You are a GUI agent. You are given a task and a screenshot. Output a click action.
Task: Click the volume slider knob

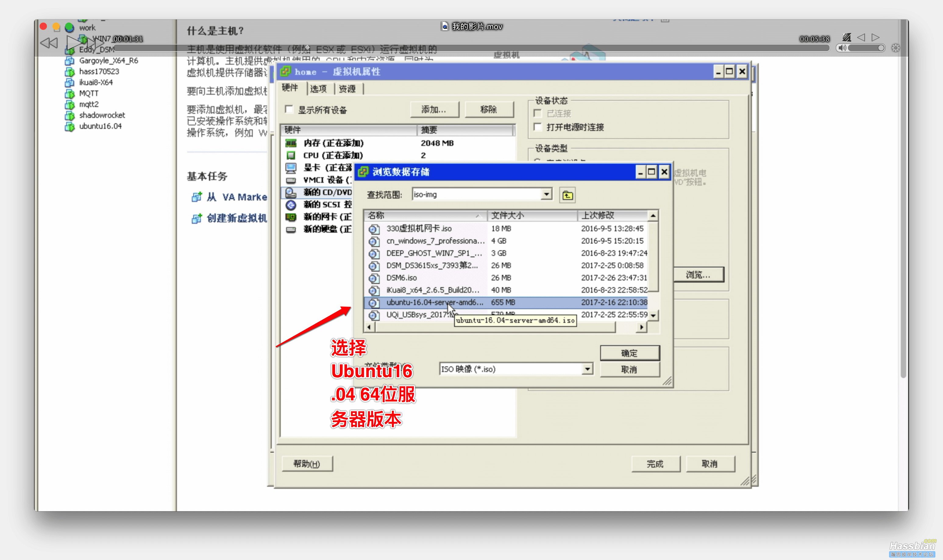coord(881,48)
